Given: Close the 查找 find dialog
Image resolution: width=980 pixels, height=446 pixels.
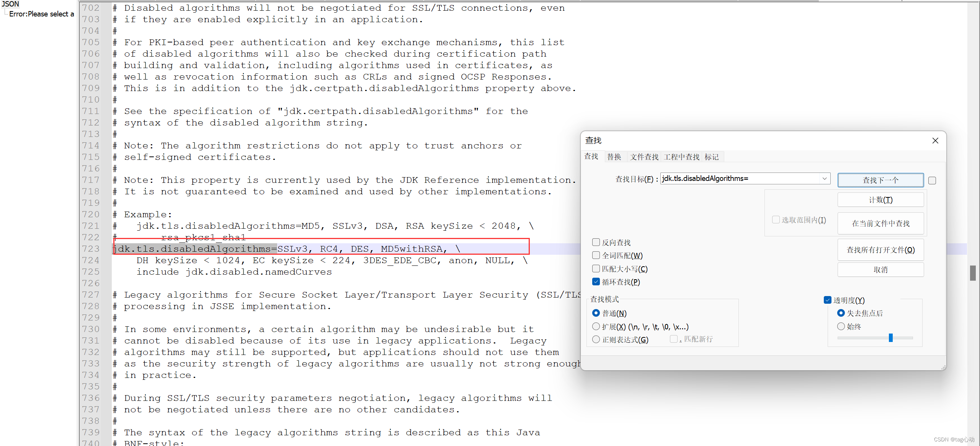Looking at the screenshot, I should click(935, 140).
